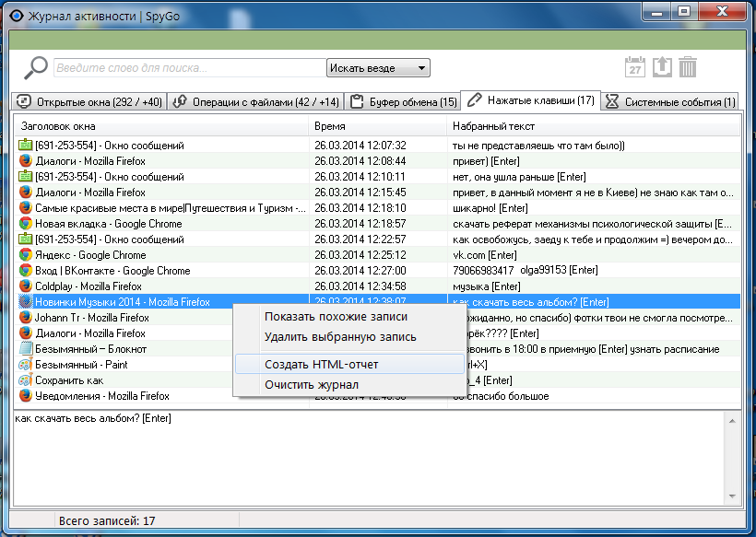
Task: Click the magnifying glass search icon
Action: pos(36,67)
